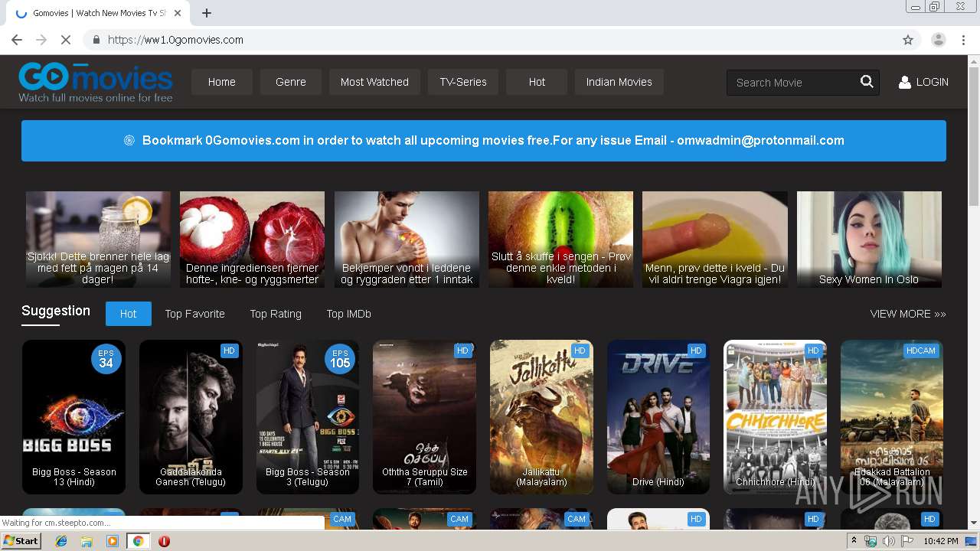Click Sexy Women In Oslo ad
The image size is (980, 551).
[869, 240]
